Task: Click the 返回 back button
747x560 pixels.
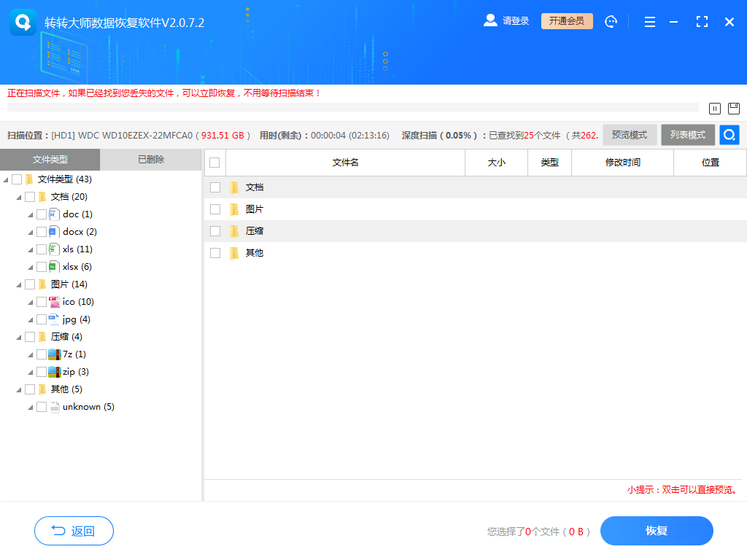Action: point(73,531)
